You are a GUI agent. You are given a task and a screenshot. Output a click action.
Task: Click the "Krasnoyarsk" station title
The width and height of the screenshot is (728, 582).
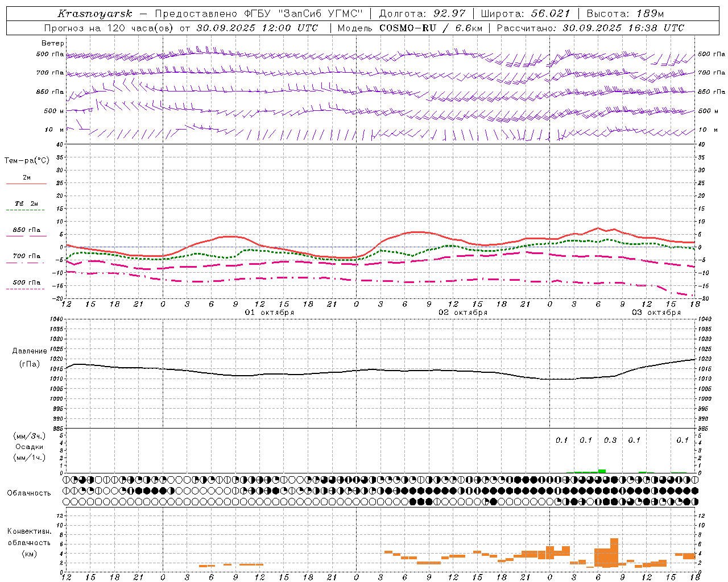point(95,14)
